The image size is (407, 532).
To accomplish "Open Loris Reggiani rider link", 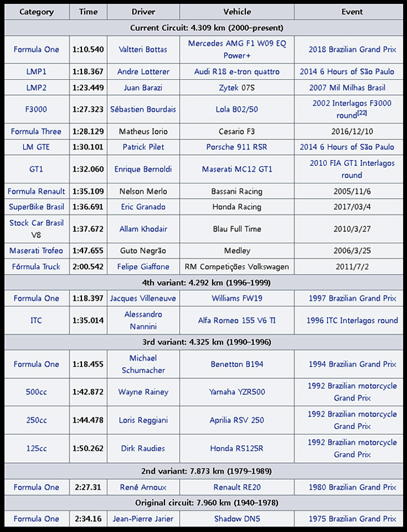I will [x=143, y=420].
